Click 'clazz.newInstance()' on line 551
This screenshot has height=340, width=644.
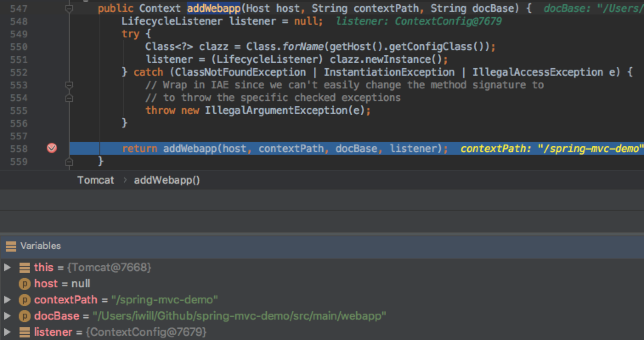[x=386, y=59]
